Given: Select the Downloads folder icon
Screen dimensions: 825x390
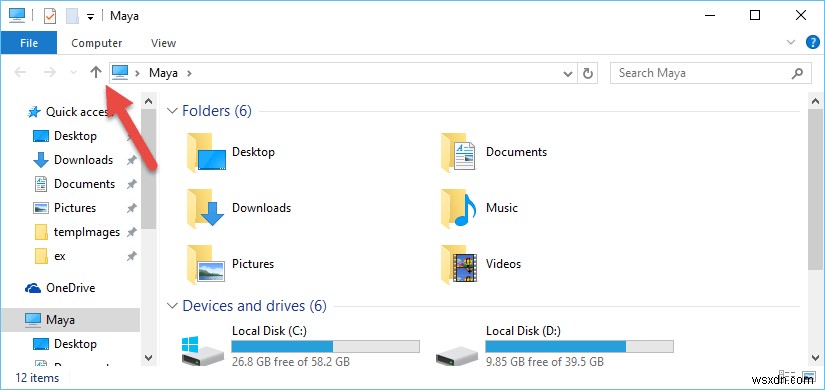Looking at the screenshot, I should tap(206, 208).
